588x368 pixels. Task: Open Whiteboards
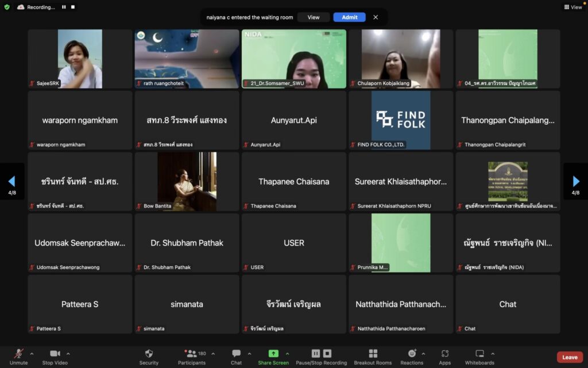[x=479, y=354]
